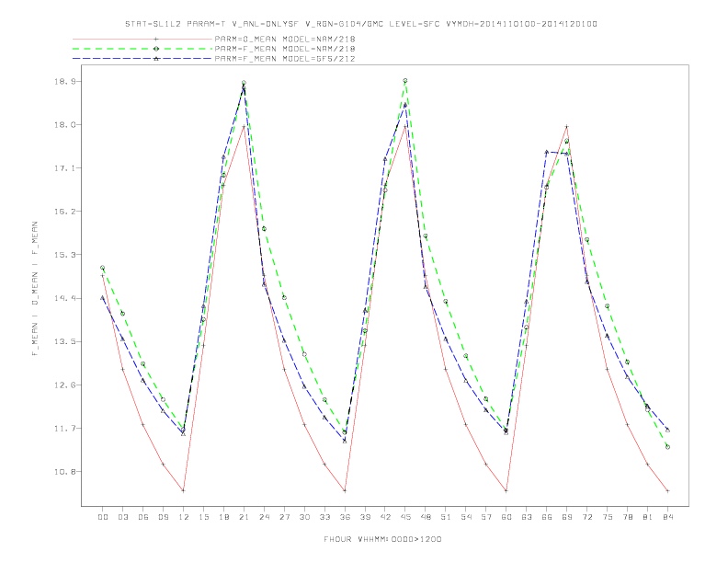Click blue GFS triangle marker at hour 00
The height and width of the screenshot is (563, 728).
(103, 298)
